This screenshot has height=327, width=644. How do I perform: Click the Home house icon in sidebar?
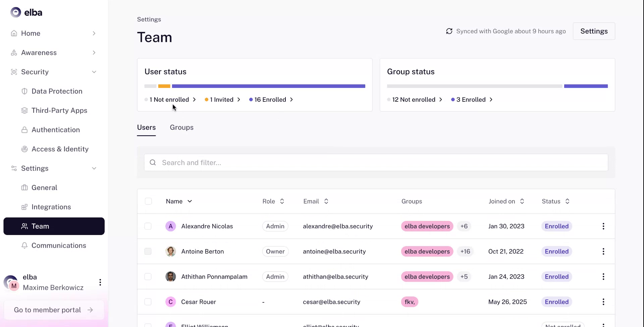tap(14, 33)
